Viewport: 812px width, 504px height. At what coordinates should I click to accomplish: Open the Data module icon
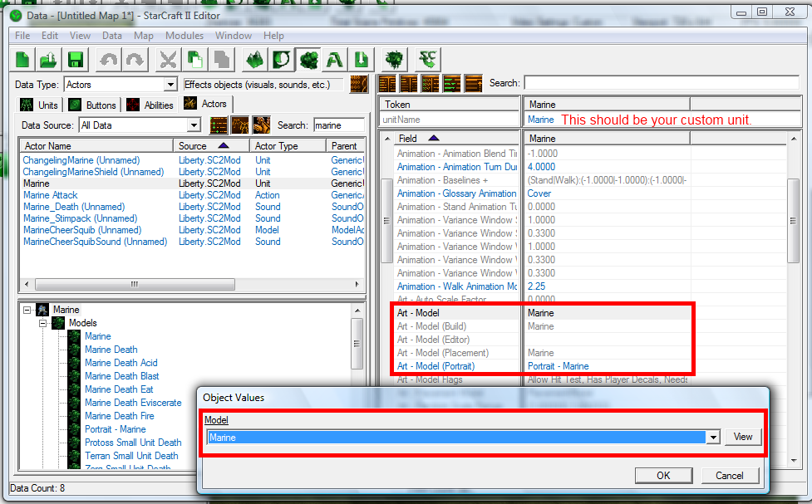point(308,60)
